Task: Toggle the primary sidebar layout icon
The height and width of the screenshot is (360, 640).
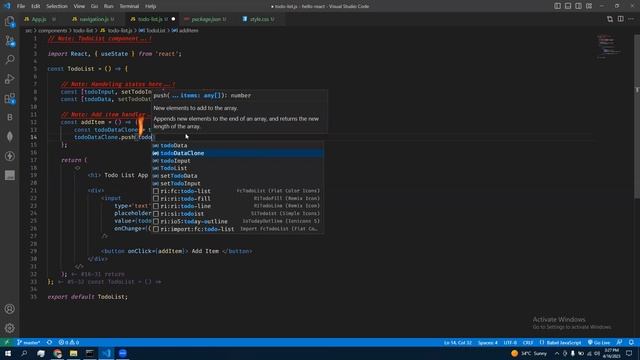Action: (x=558, y=6)
